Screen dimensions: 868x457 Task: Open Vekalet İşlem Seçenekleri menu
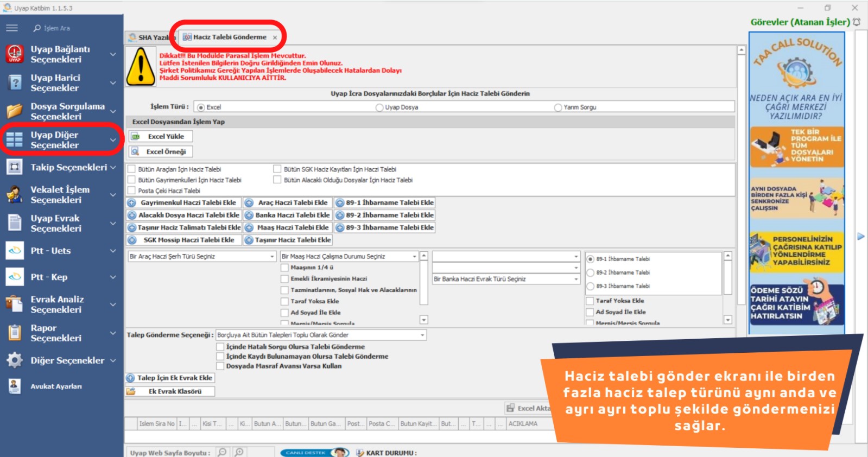click(61, 194)
